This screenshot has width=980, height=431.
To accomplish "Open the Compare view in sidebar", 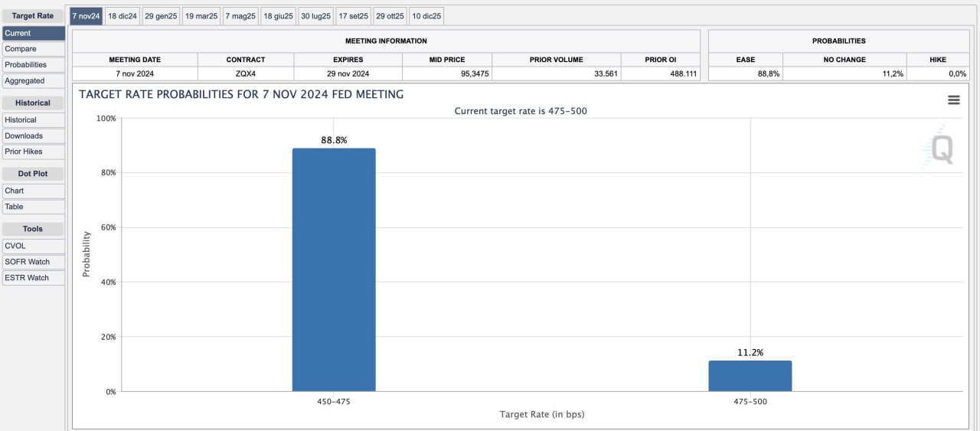I will click(x=33, y=49).
